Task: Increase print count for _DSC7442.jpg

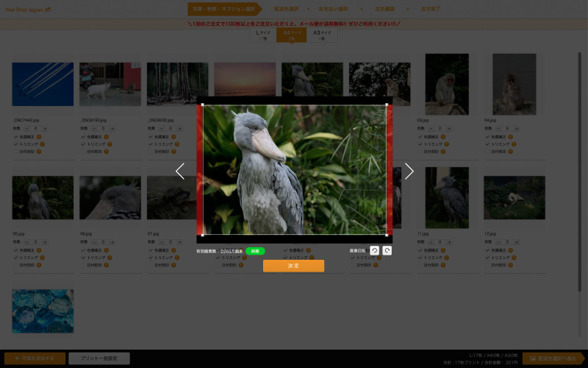Action: (45, 128)
